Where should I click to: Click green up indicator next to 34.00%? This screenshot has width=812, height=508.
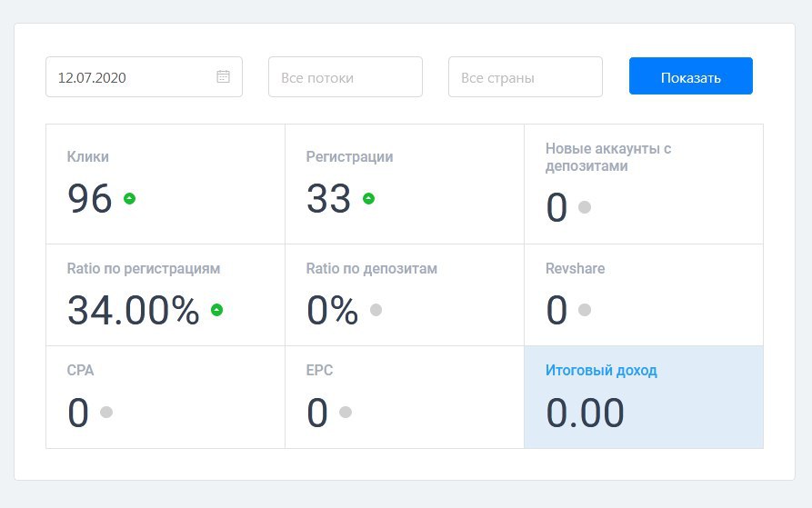point(217,310)
